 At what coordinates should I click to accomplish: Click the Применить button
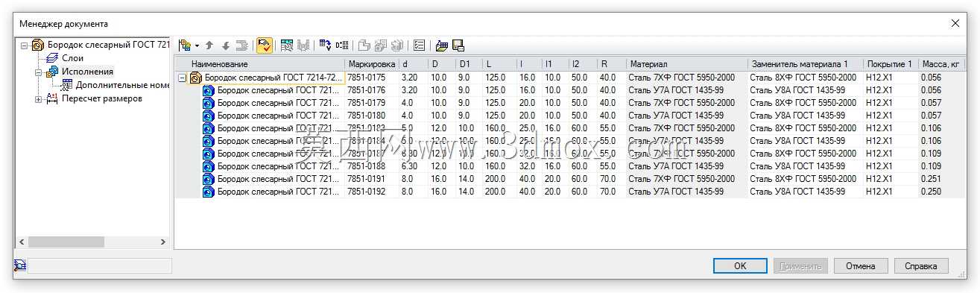(x=801, y=265)
